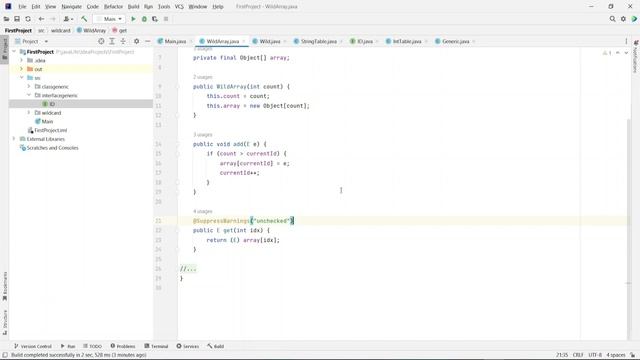Expand the out folder
Viewport: 640px width, 360px height.
click(22, 69)
